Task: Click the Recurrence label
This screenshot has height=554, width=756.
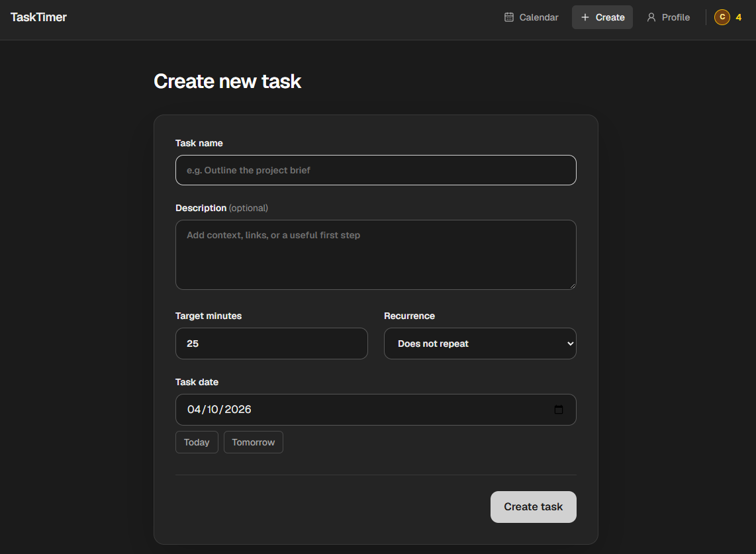Action: [x=409, y=316]
